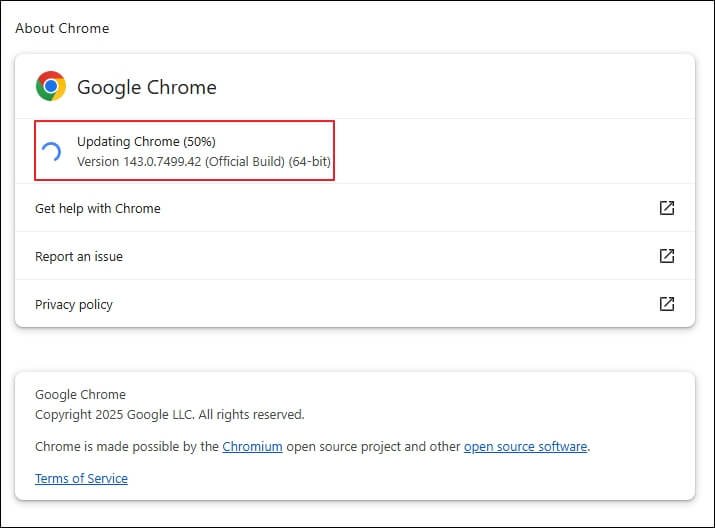Open the Privacy policy row
Viewport: 715px width, 528px height.
(355, 304)
